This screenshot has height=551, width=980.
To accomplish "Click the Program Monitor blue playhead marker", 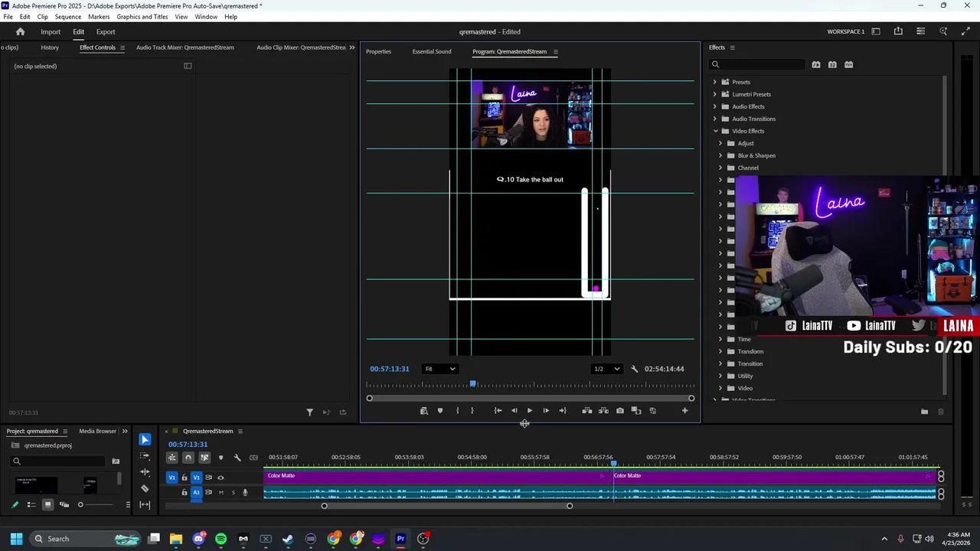I will [473, 384].
